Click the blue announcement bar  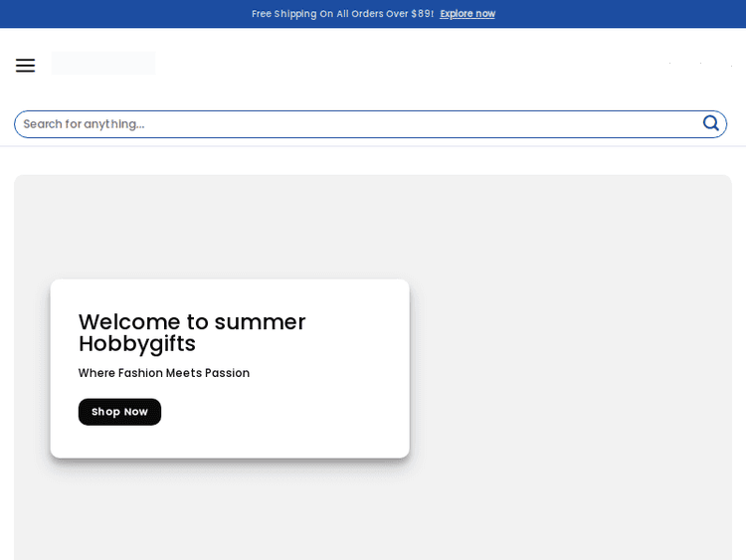[617, 14]
